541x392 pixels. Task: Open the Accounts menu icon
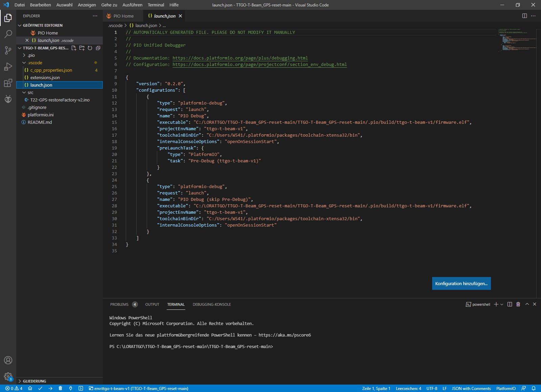[x=8, y=360]
